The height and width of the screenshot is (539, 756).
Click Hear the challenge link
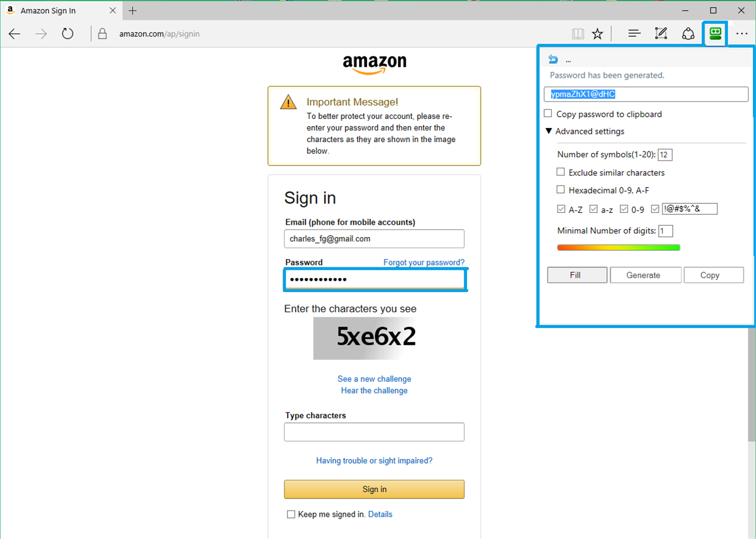click(374, 390)
